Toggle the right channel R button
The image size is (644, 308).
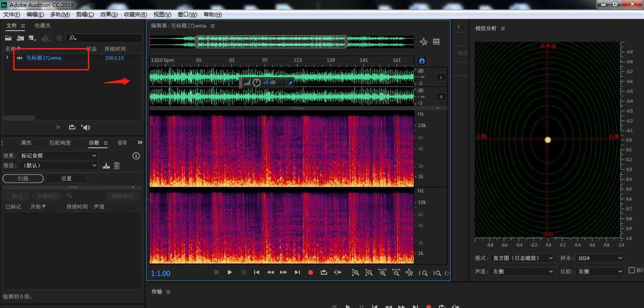click(x=441, y=97)
